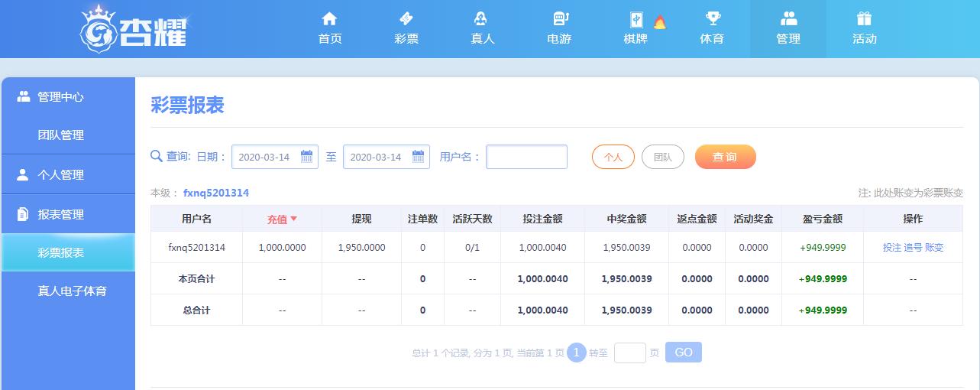Viewport: 980px width, 390px height.
Task: Select the 电游 slot machine icon
Action: (559, 19)
